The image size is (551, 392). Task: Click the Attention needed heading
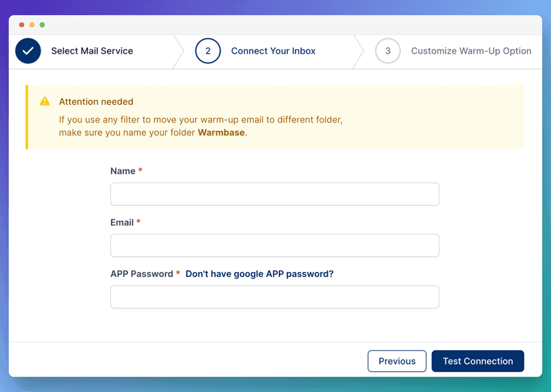coord(96,101)
